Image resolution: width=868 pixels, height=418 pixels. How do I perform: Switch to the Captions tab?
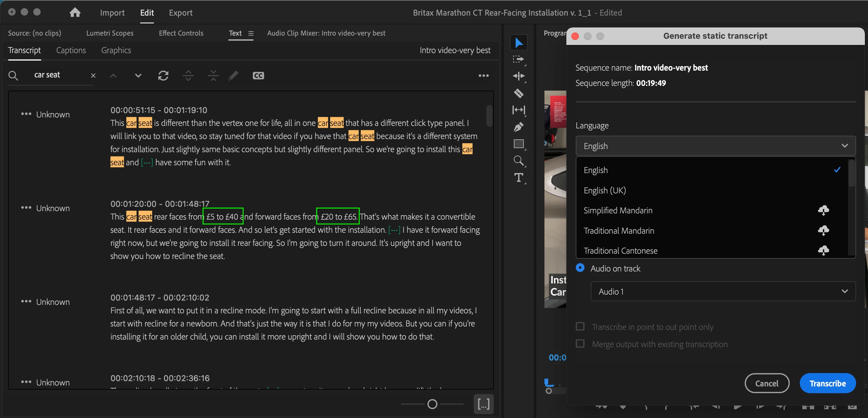pos(71,50)
